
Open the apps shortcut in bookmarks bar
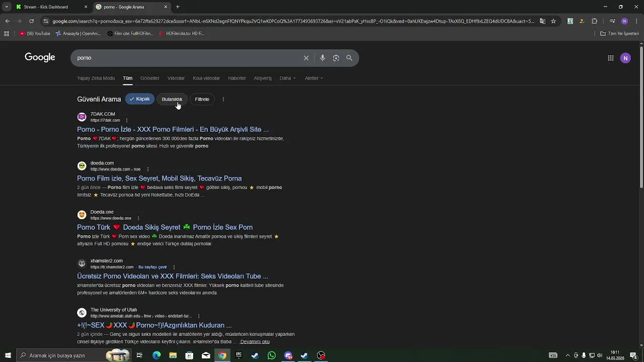click(x=7, y=34)
